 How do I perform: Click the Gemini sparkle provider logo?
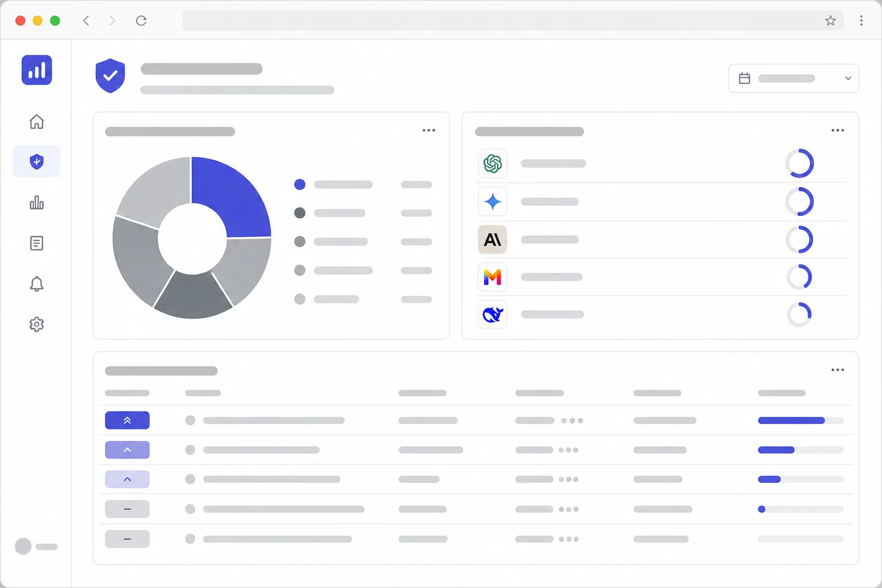tap(493, 202)
